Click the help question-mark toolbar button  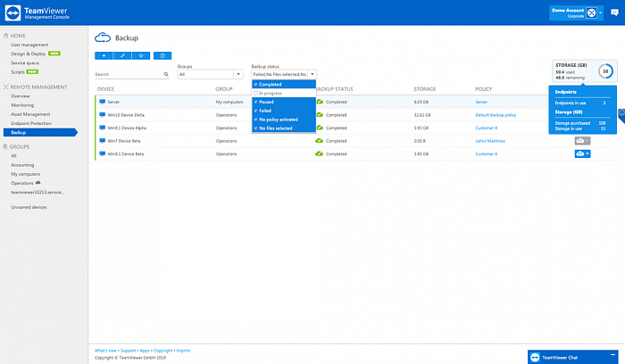pos(162,55)
